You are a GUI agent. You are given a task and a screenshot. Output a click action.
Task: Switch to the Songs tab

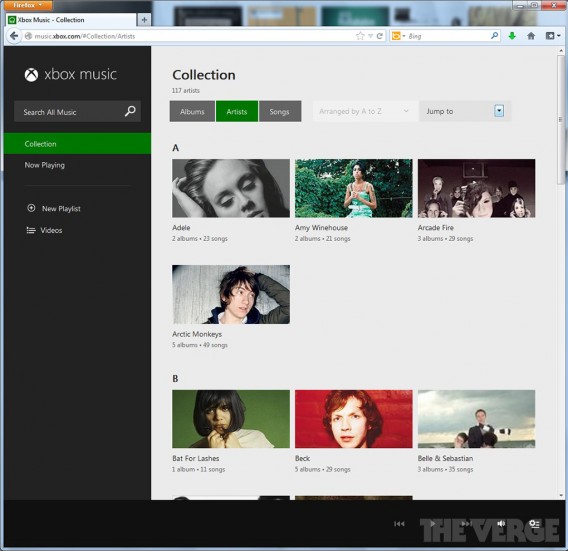[280, 111]
